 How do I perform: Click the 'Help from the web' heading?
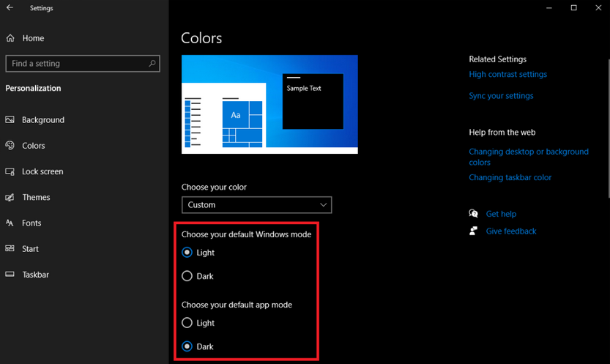click(x=502, y=133)
